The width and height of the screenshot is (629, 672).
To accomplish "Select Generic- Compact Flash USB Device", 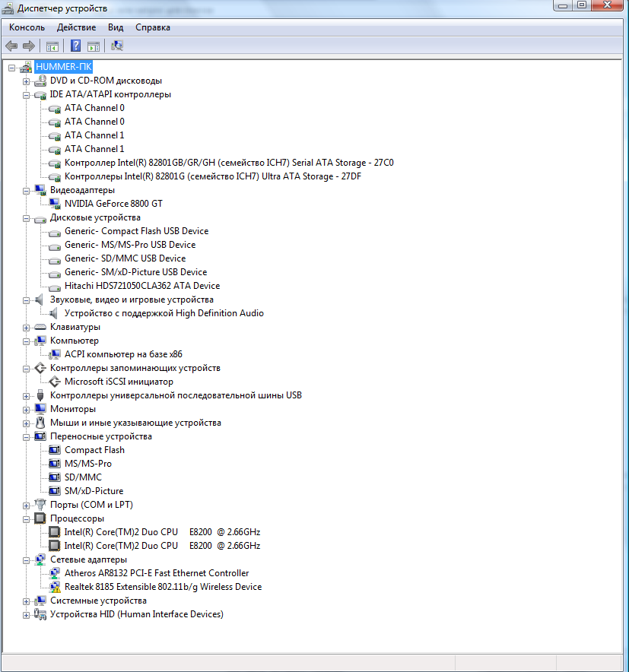I will [x=136, y=231].
